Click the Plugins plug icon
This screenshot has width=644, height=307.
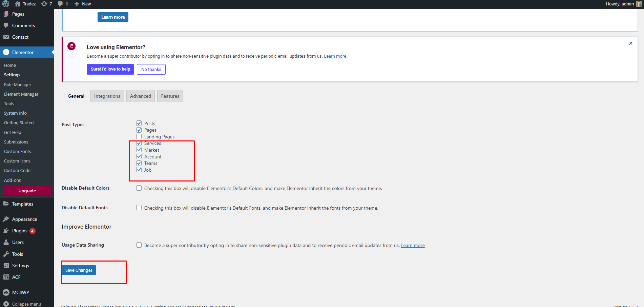click(6, 231)
